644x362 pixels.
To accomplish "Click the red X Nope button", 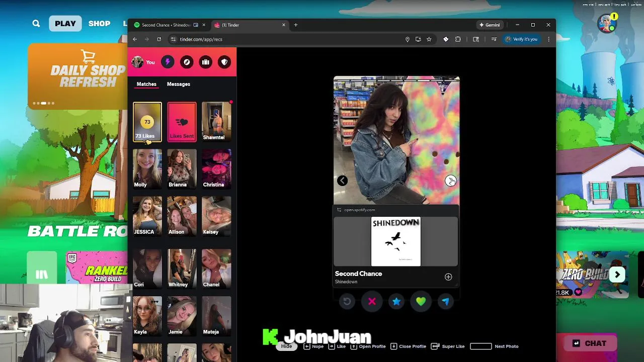I will click(372, 302).
